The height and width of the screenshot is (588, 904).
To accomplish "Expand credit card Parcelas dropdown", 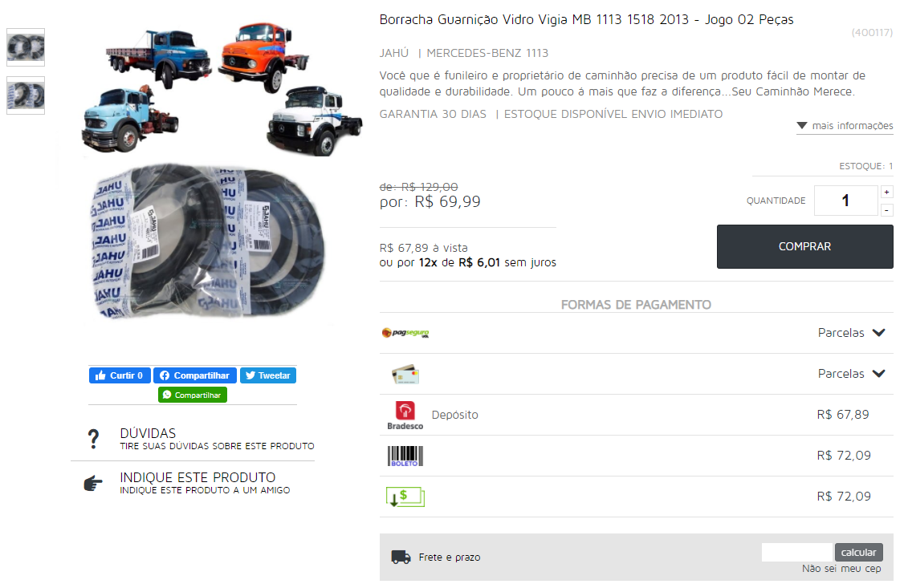I will [851, 374].
